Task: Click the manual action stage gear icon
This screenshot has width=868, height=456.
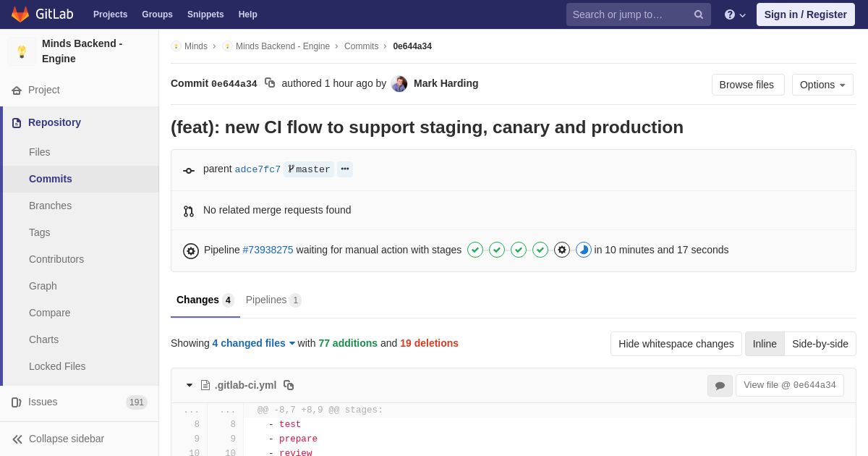Action: point(562,250)
